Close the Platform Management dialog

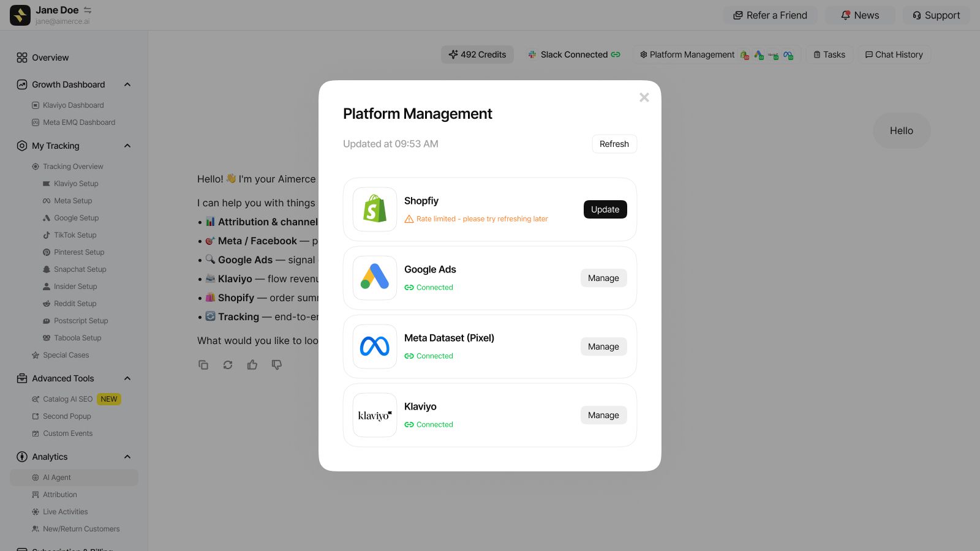[x=644, y=97]
